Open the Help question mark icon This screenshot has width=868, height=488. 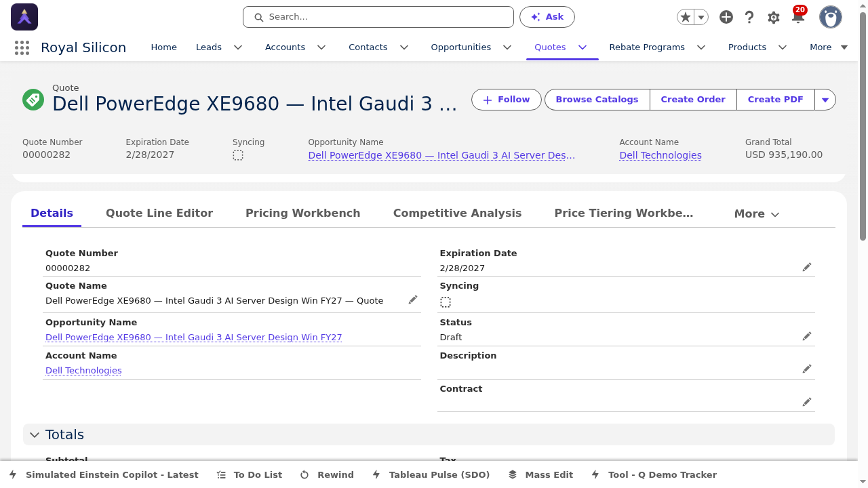(749, 17)
